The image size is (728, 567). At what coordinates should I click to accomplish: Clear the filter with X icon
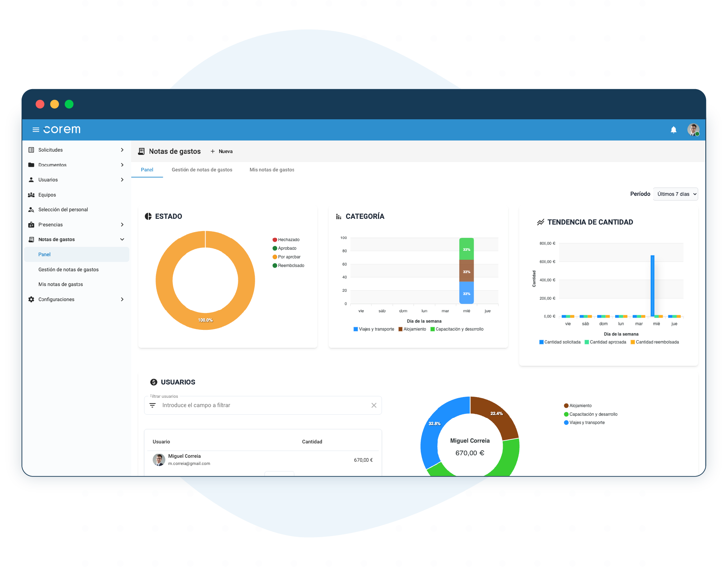[374, 405]
